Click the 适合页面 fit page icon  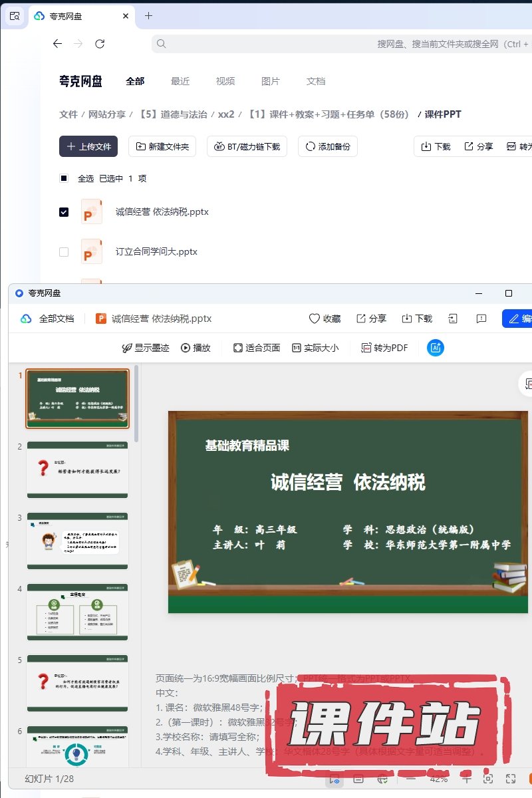tap(238, 347)
